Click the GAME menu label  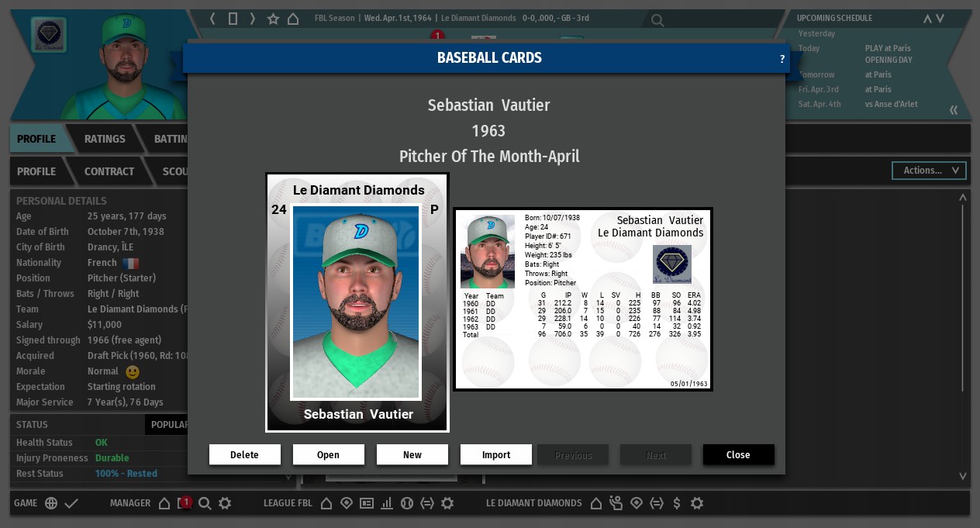point(26,503)
